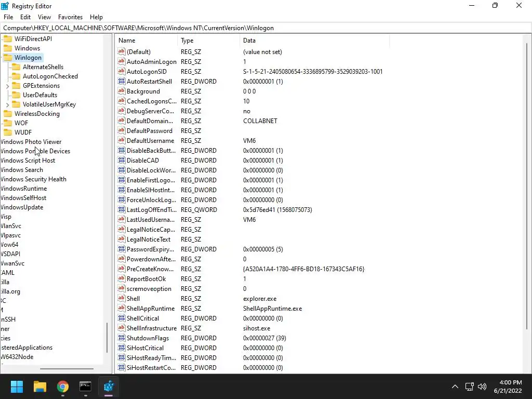The image size is (532, 399).
Task: Open the Edit menu
Action: (25, 17)
